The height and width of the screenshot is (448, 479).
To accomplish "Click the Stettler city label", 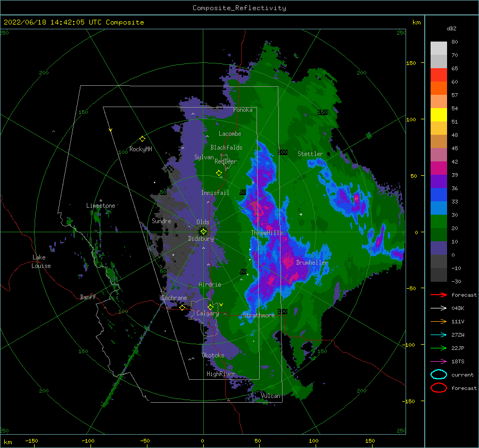I will 310,154.
